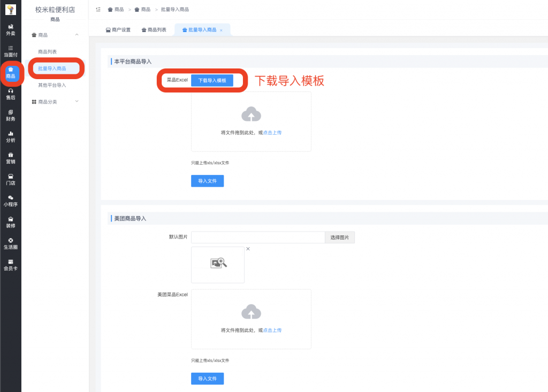The width and height of the screenshot is (548, 392).
Task: Open the 分析 analytics icon
Action: [x=11, y=136]
